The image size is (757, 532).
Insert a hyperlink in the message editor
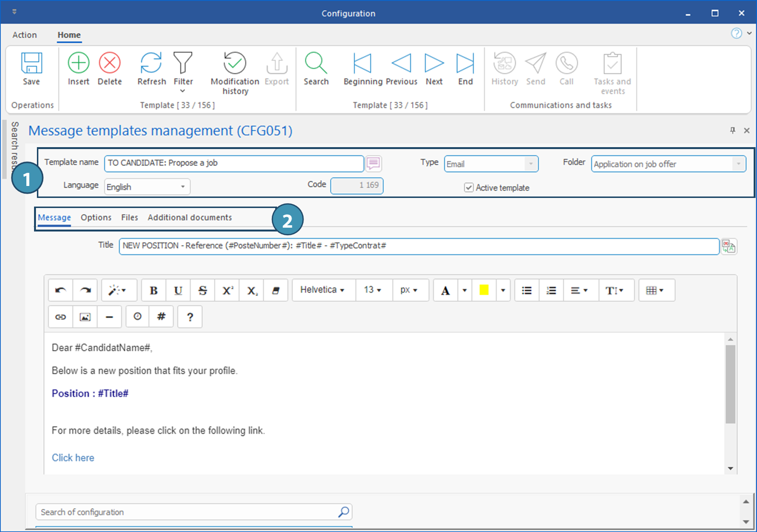point(60,317)
